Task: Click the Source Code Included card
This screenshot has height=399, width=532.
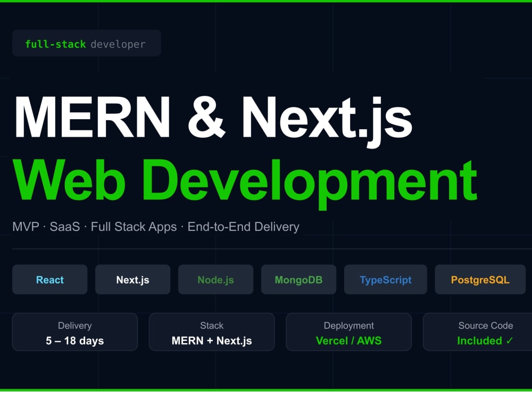Action: [478, 332]
